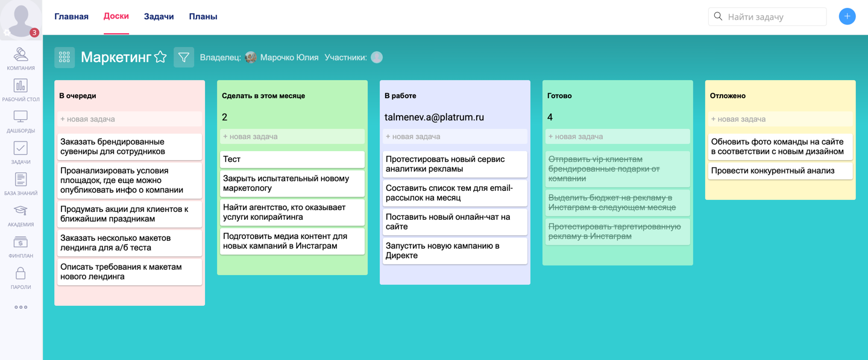Open Рабочий стол from the sidebar
The height and width of the screenshot is (360, 868).
click(20, 89)
